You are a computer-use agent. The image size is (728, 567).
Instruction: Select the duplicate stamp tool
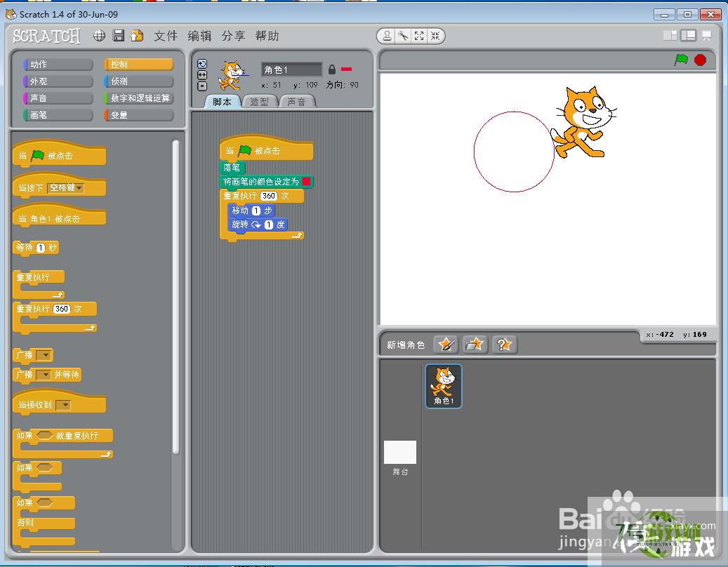(388, 36)
